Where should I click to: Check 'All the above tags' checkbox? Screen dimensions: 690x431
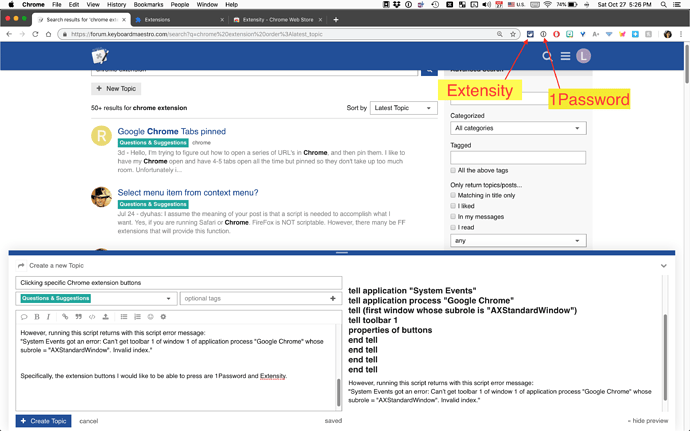point(453,170)
